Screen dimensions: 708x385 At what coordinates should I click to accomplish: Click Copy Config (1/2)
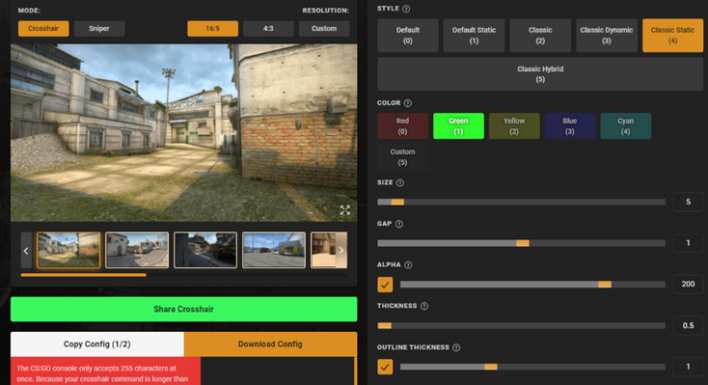point(97,344)
